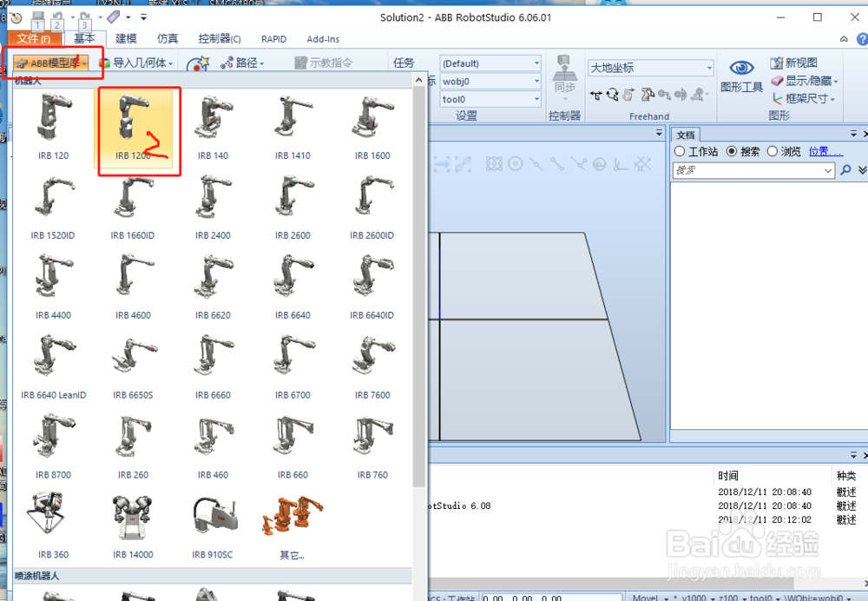Click the robot gallery scroll-up arrow

tap(419, 81)
